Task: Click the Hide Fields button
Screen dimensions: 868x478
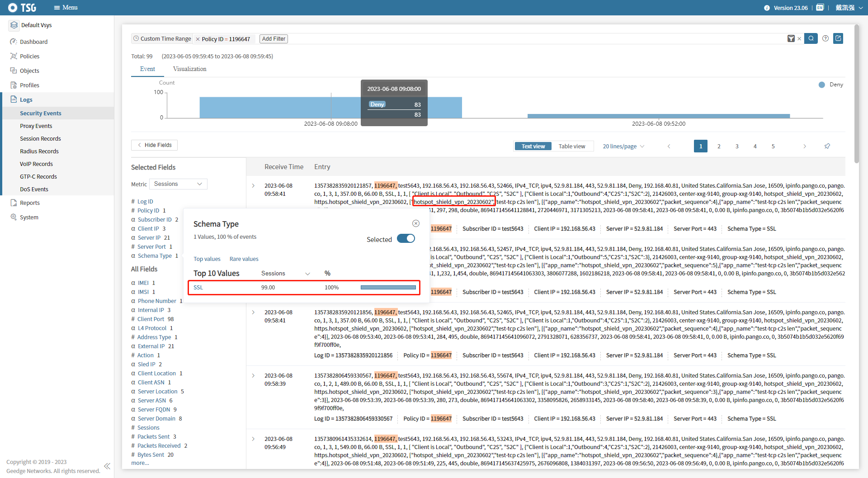Action: coord(154,145)
